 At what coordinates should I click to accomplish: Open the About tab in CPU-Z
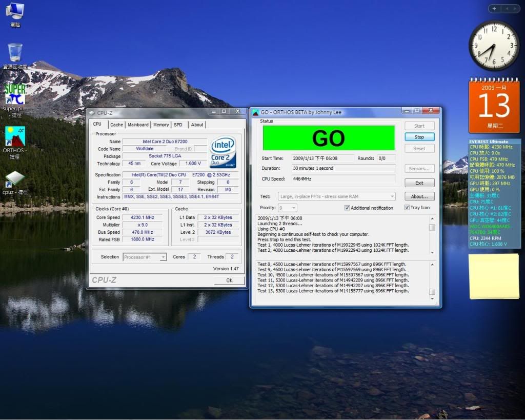pos(197,125)
